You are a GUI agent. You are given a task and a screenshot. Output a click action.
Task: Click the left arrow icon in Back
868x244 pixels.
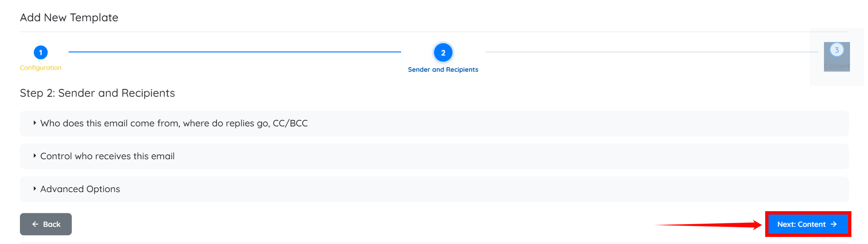tap(35, 224)
